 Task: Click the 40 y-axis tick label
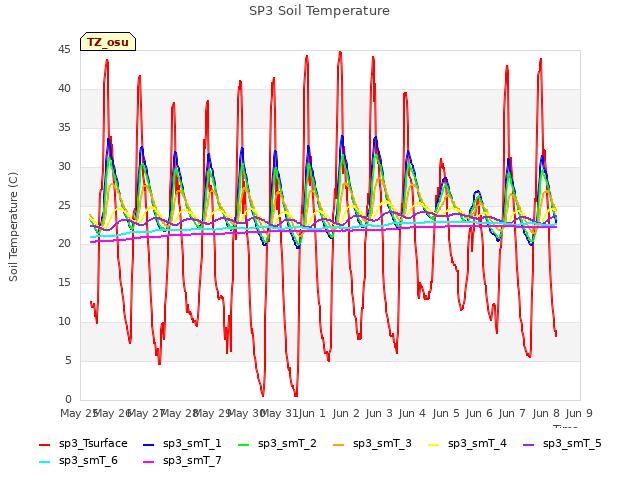coord(64,89)
